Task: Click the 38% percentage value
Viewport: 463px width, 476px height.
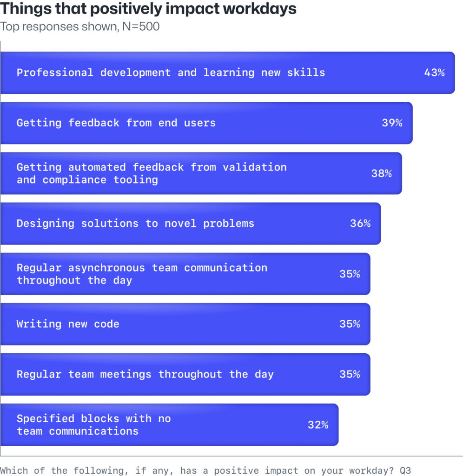Action: click(381, 173)
